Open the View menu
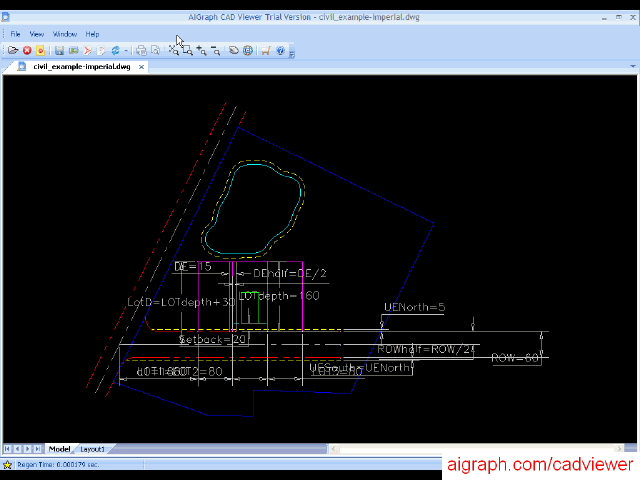Image resolution: width=640 pixels, height=480 pixels. click(x=37, y=34)
